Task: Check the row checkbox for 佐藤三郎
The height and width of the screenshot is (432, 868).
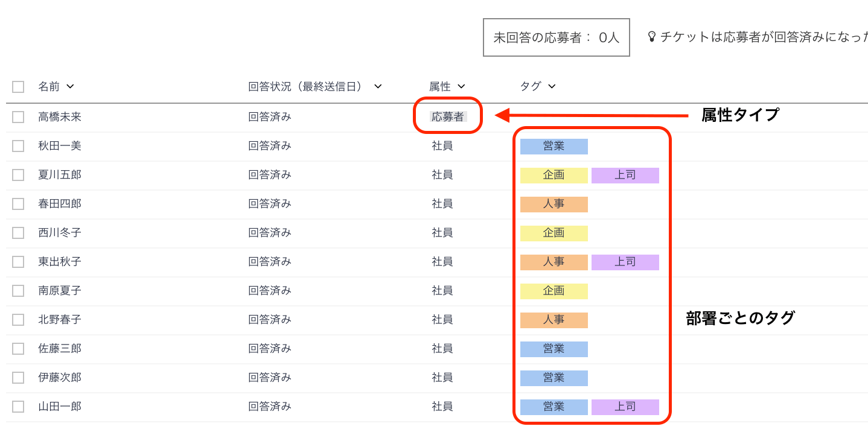Action: pyautogui.click(x=18, y=348)
